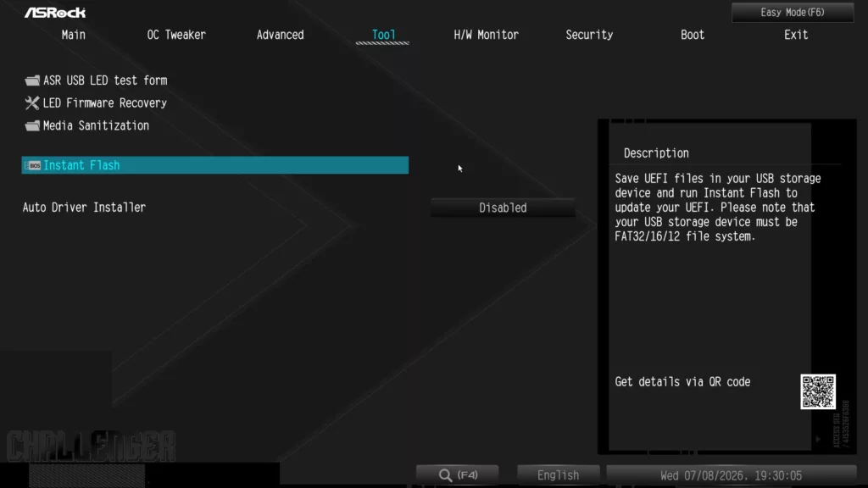The height and width of the screenshot is (488, 868).
Task: Launch Instant Flash
Action: 214,165
